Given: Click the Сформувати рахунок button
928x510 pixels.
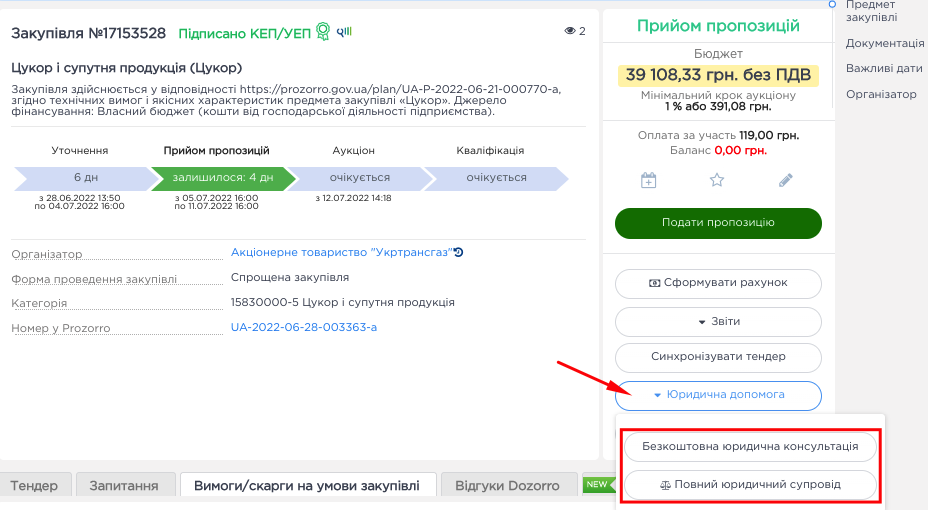Looking at the screenshot, I should (x=718, y=283).
